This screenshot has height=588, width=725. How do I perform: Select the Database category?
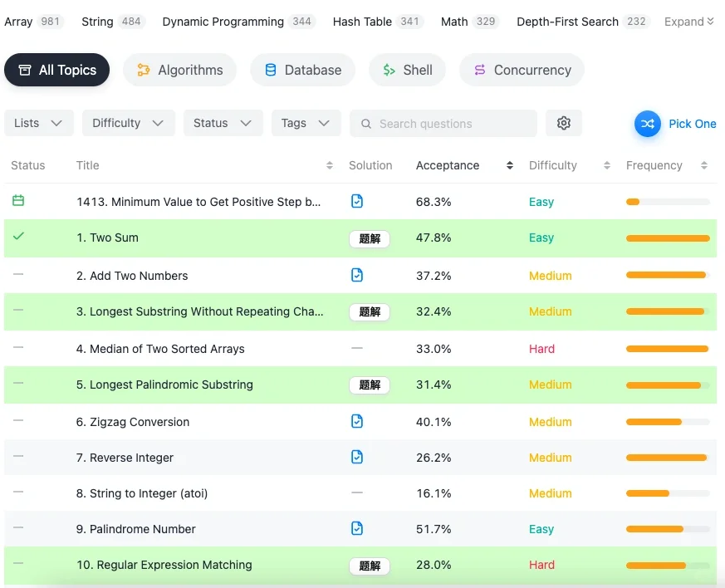point(303,70)
